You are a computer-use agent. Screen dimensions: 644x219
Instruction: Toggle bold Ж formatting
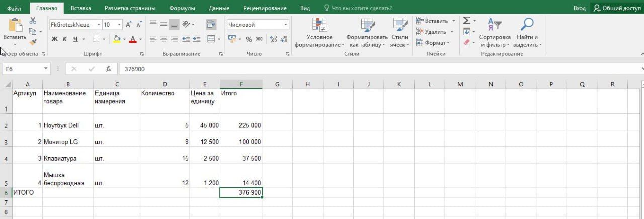coord(55,39)
